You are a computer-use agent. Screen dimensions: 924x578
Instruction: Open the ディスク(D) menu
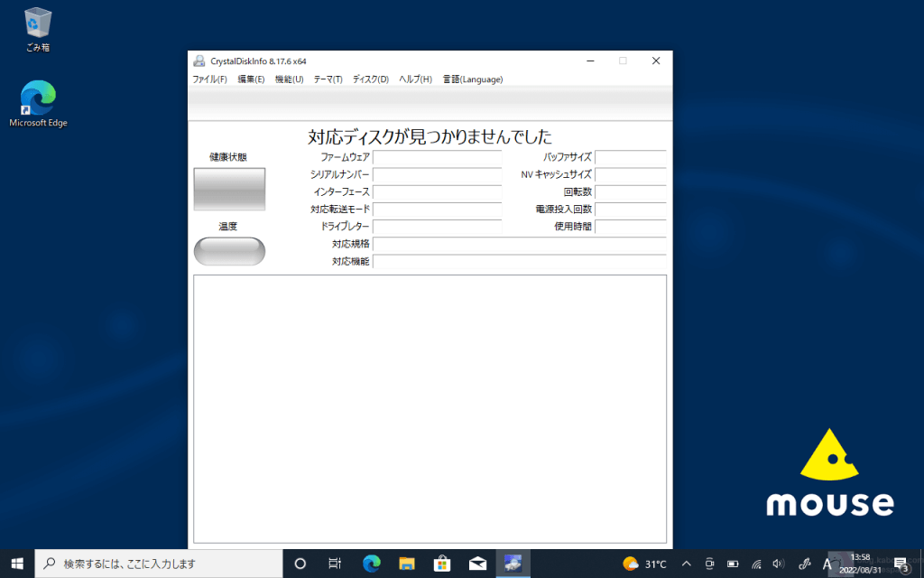[370, 79]
